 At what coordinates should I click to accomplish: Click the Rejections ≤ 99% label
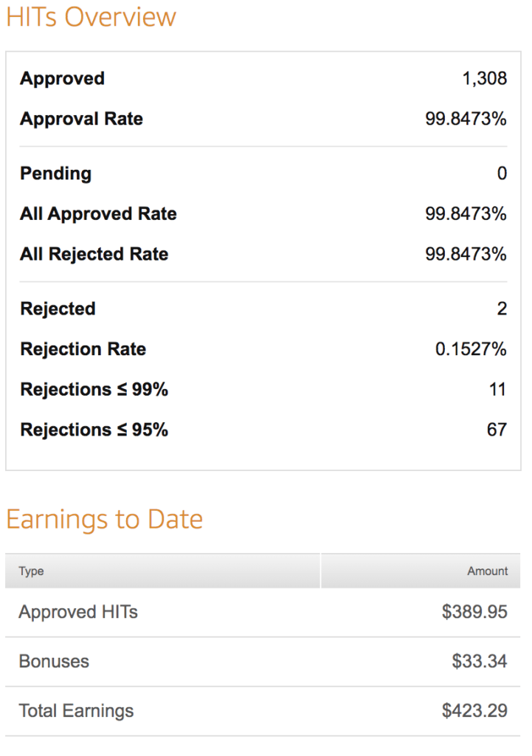click(94, 390)
